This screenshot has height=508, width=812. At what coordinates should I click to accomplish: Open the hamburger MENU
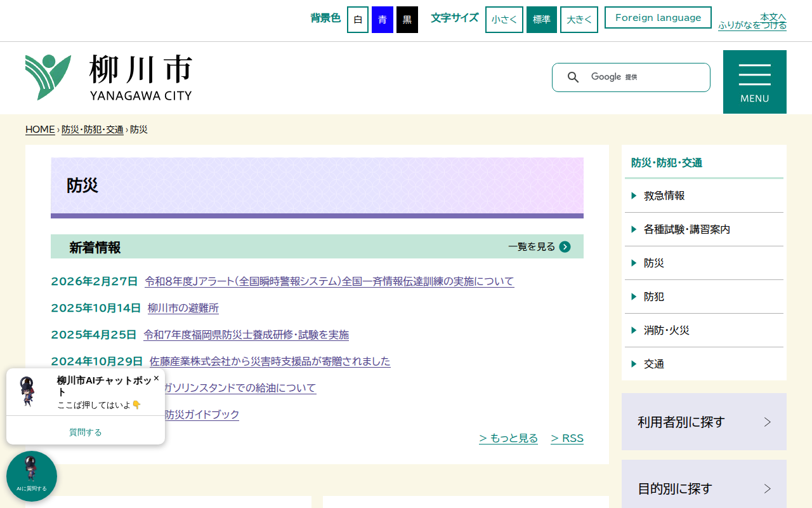click(x=754, y=81)
